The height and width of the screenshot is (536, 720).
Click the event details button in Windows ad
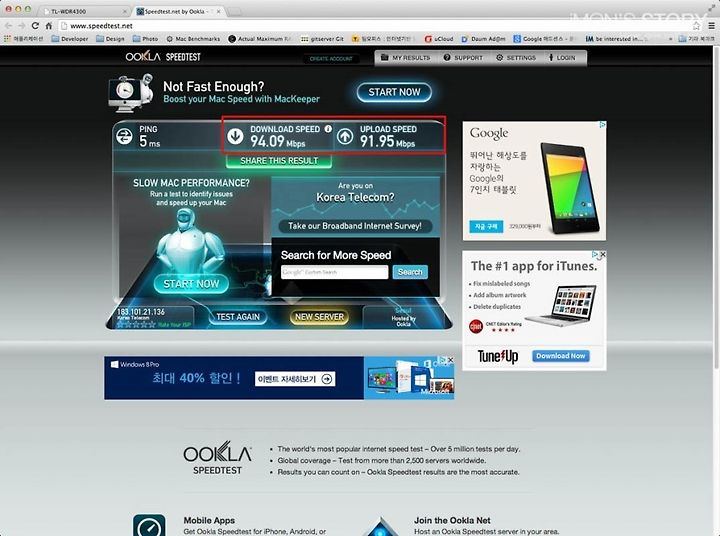click(295, 379)
